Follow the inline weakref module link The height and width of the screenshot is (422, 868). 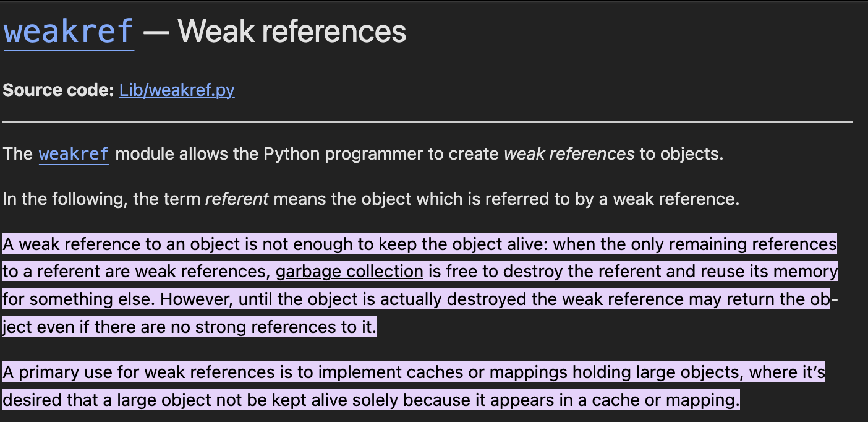coord(74,153)
